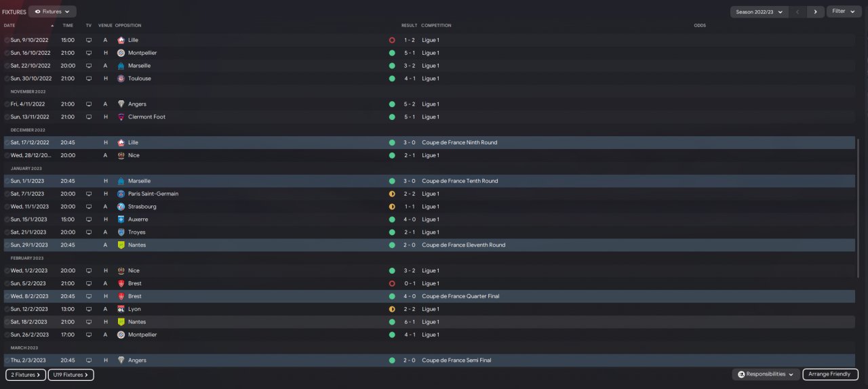The width and height of the screenshot is (868, 389).
Task: Sort fixtures by the Date column header
Action: click(9, 26)
